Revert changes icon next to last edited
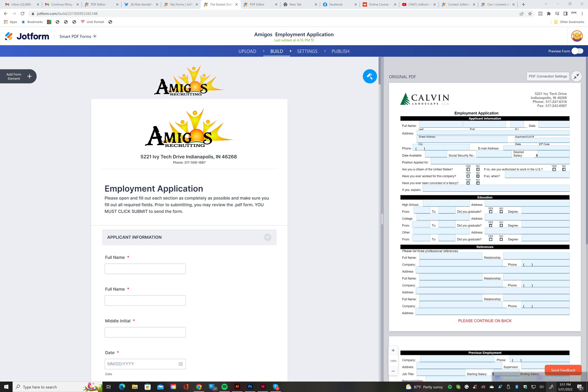The width and height of the screenshot is (588, 392). tap(312, 40)
